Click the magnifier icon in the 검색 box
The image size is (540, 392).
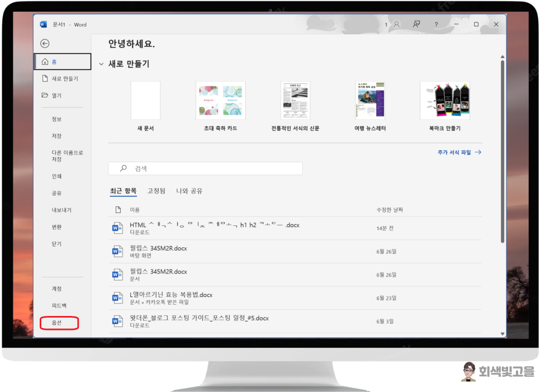point(124,168)
